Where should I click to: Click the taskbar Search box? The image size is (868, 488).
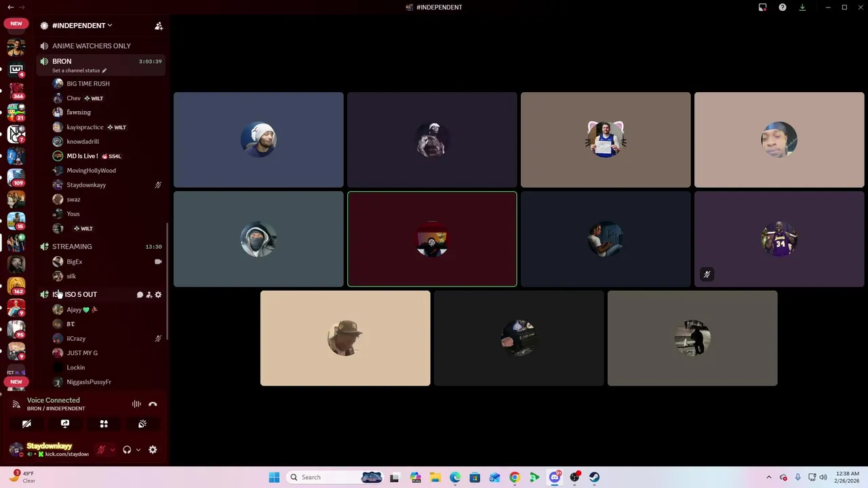pyautogui.click(x=336, y=477)
